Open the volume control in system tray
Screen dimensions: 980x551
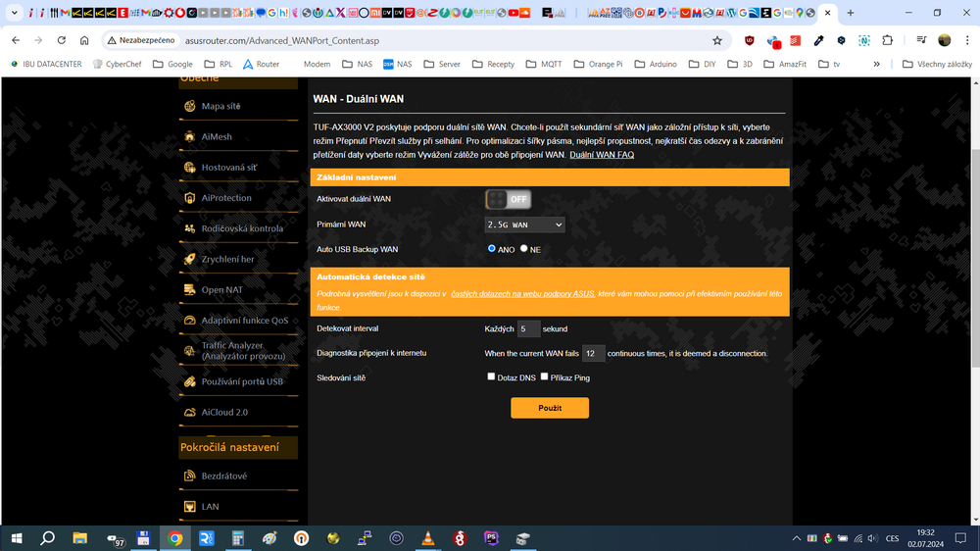click(x=873, y=538)
